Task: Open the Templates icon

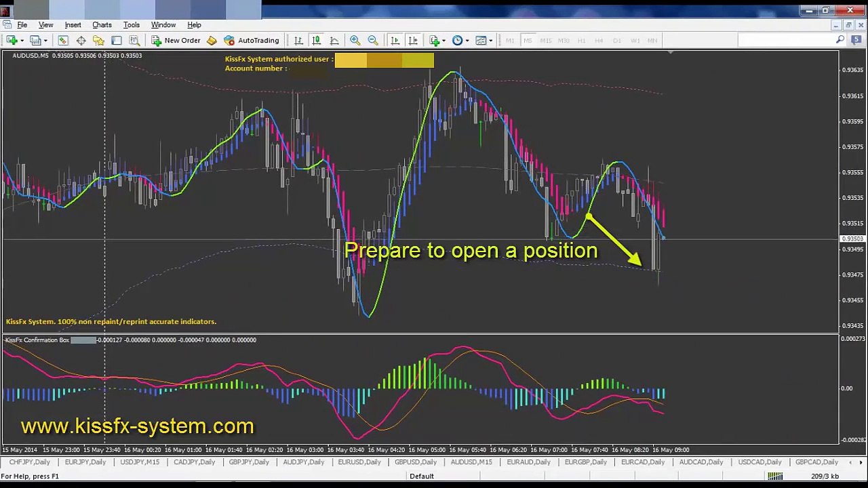Action: 481,41
